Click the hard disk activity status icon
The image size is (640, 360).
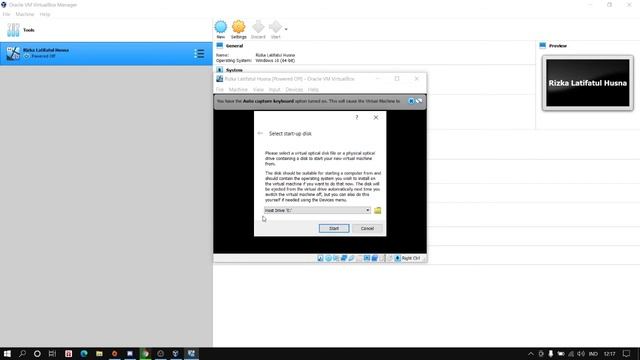click(320, 258)
